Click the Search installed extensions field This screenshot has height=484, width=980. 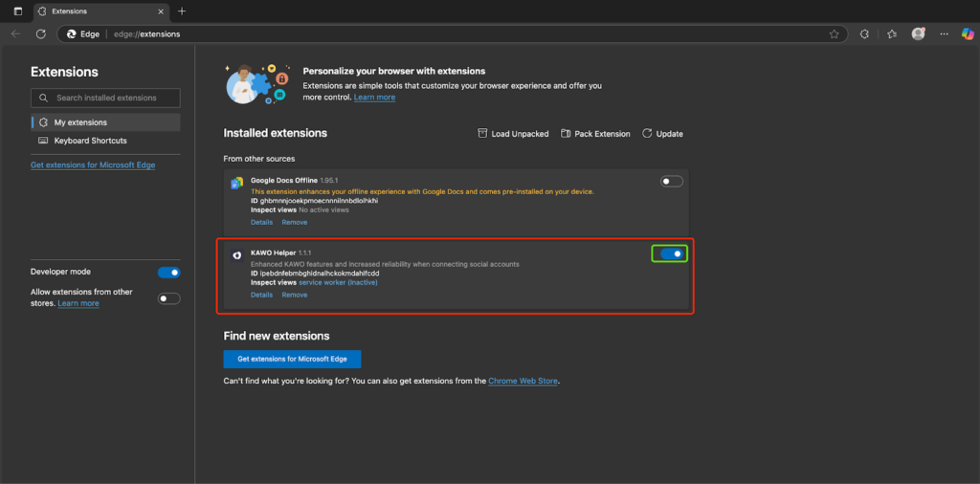[x=105, y=98]
